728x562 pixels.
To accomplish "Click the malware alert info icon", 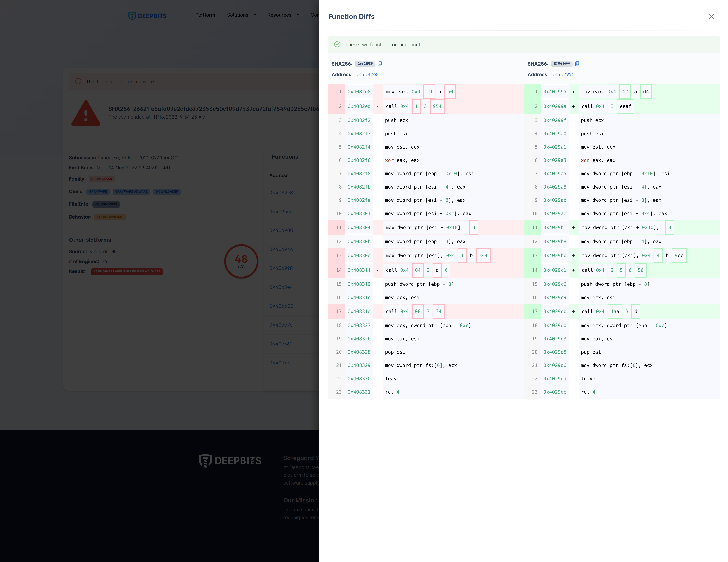I will [x=78, y=81].
